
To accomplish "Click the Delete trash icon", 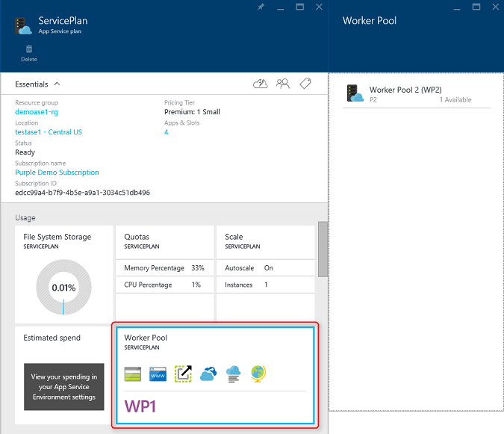I will pos(29,49).
